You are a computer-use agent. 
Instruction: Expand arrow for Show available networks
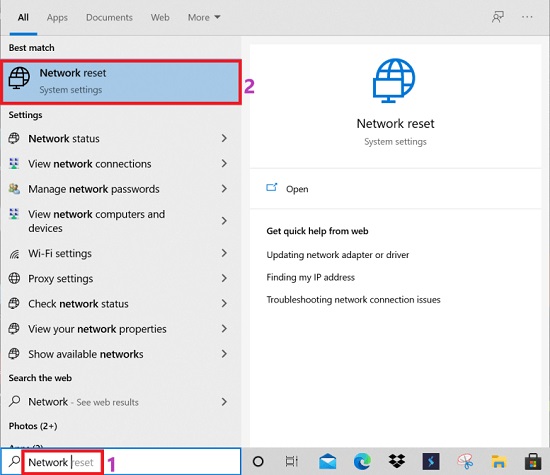224,354
